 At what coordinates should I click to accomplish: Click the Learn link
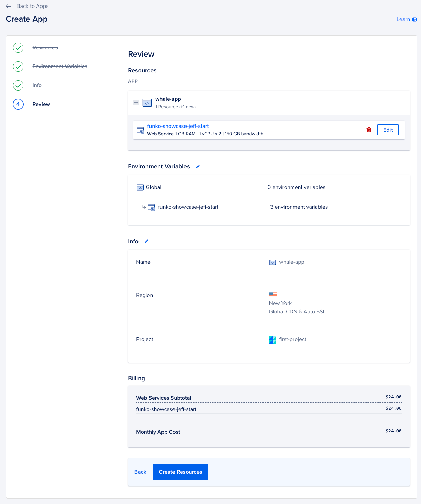(x=403, y=19)
